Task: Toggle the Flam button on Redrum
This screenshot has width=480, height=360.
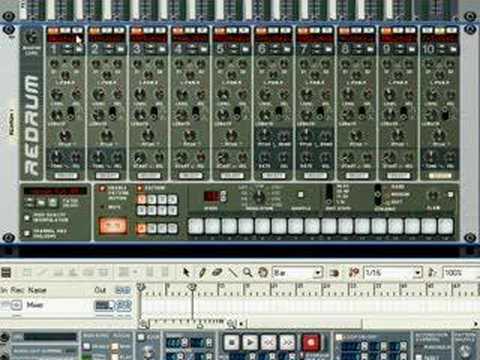Action: pyautogui.click(x=450, y=194)
